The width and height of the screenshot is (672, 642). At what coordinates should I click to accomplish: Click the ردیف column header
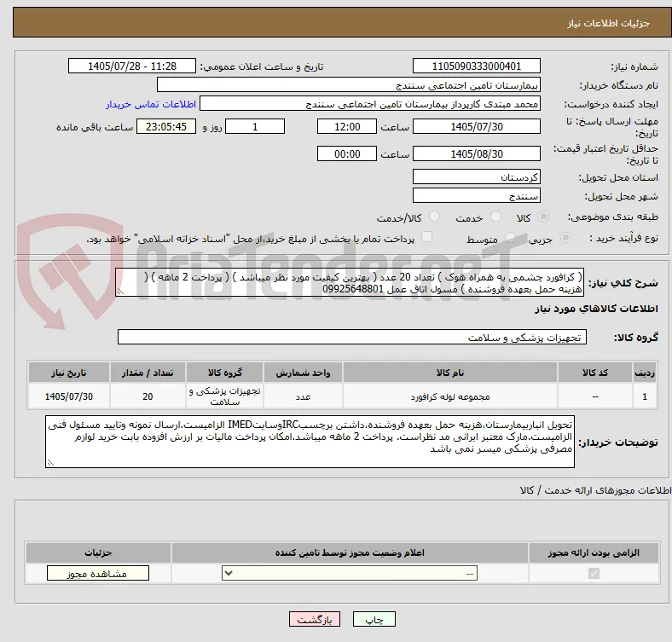pos(645,373)
